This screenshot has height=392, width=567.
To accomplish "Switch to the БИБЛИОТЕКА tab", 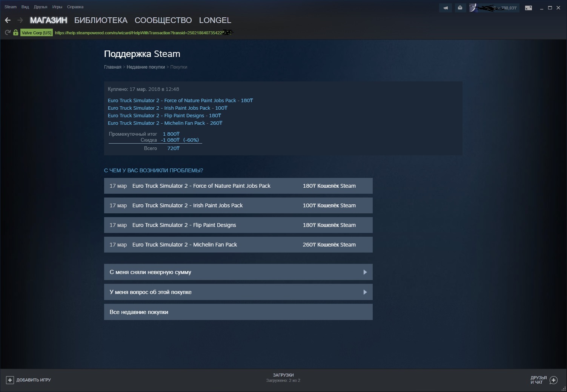I will 101,20.
